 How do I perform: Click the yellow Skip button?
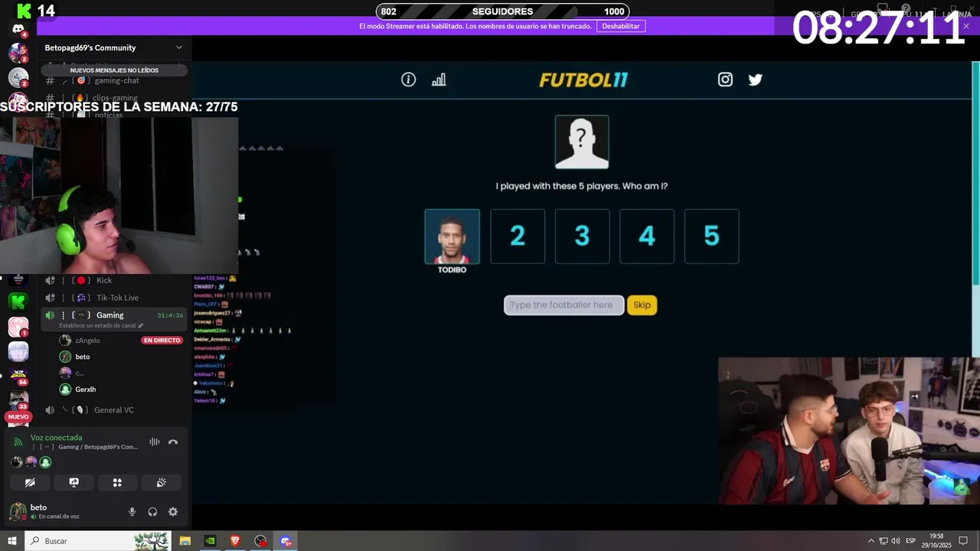point(642,305)
